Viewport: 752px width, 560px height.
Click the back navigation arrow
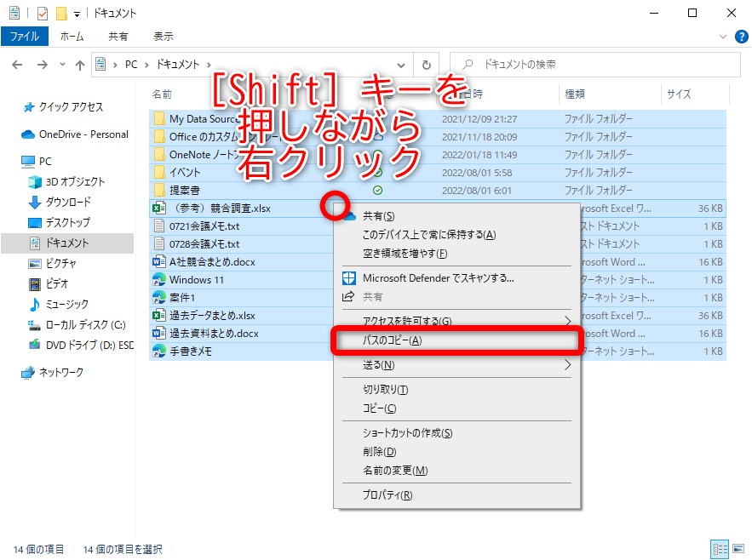[17, 65]
